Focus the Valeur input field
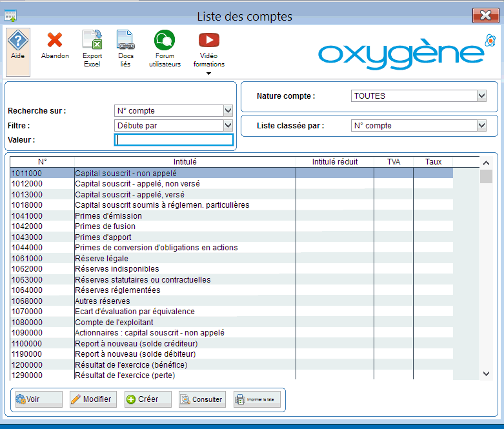504x429 pixels. [173, 140]
